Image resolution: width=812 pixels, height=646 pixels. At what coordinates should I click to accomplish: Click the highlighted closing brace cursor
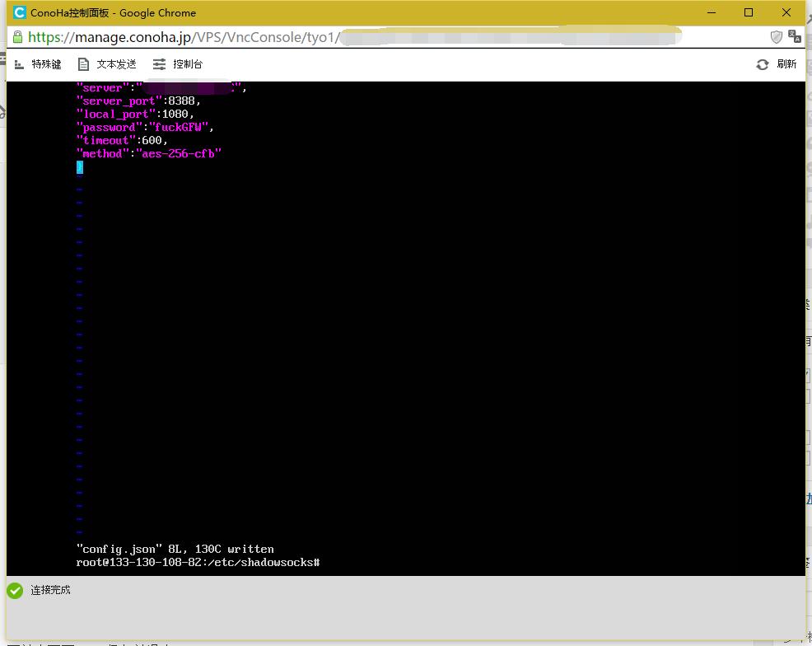80,167
